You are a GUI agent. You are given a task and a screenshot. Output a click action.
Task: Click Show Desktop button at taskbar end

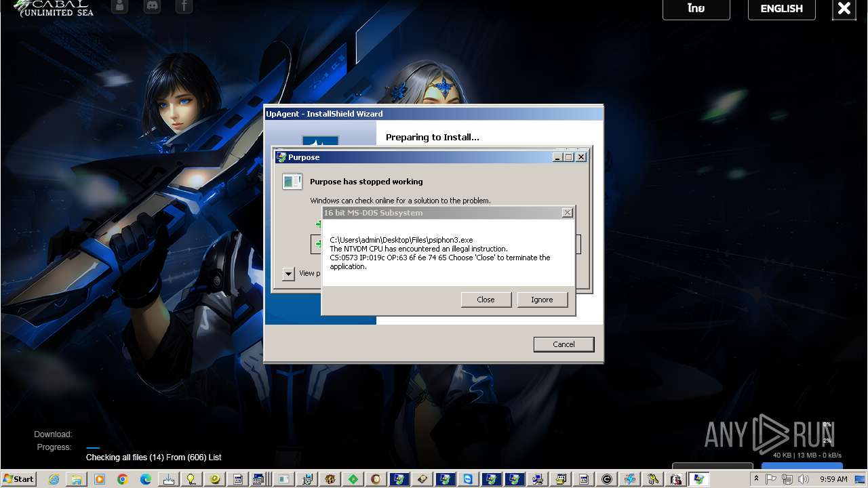[860, 479]
